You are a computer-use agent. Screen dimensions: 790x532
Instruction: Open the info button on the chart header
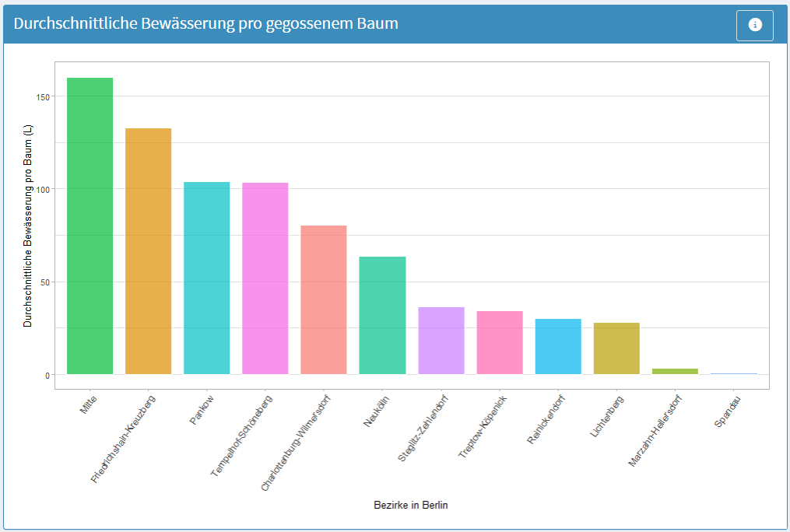click(753, 24)
